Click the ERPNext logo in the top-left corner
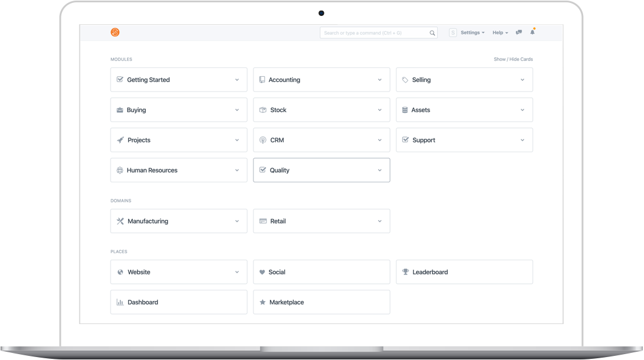Image resolution: width=644 pixels, height=360 pixels. click(x=115, y=32)
